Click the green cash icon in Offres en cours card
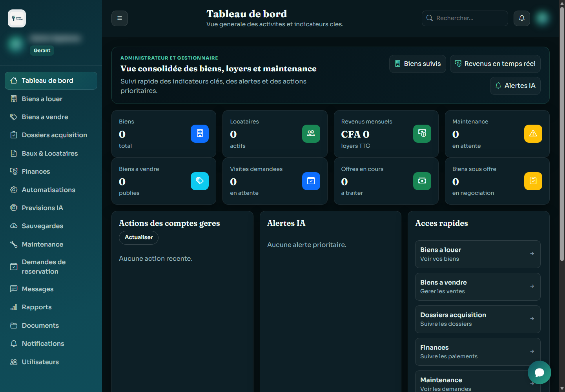Screen dimensions: 565x392 422,181
